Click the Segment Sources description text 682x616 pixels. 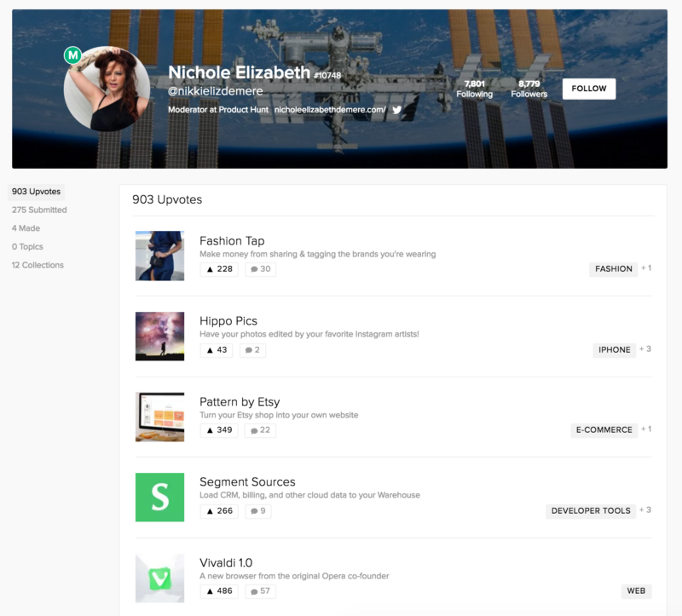(309, 495)
